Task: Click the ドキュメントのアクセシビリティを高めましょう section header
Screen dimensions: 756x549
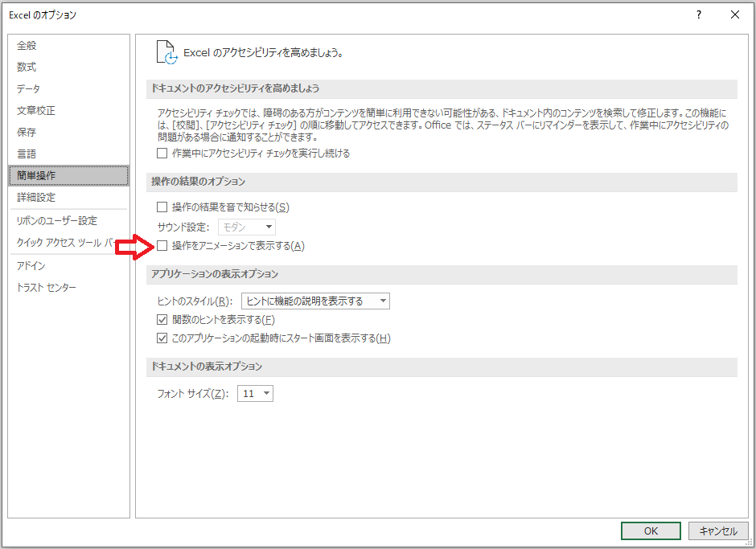Action: point(442,88)
